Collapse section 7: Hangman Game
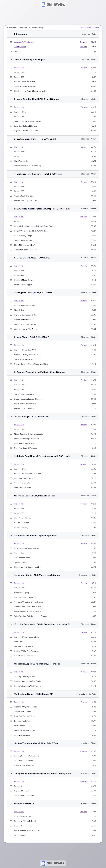Image resolution: width=106 pixels, height=868 pixels. click(11, 293)
